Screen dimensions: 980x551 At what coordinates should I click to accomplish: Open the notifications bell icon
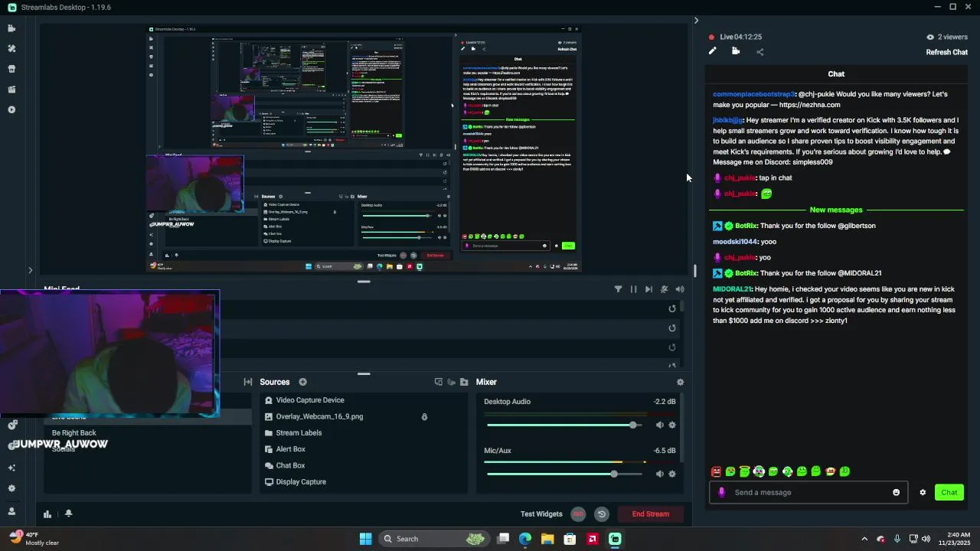point(68,514)
